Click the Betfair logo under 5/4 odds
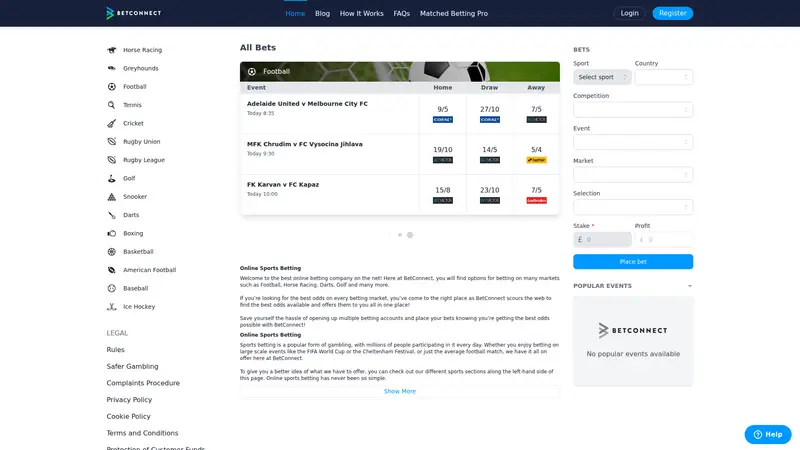The width and height of the screenshot is (800, 450). tap(536, 160)
